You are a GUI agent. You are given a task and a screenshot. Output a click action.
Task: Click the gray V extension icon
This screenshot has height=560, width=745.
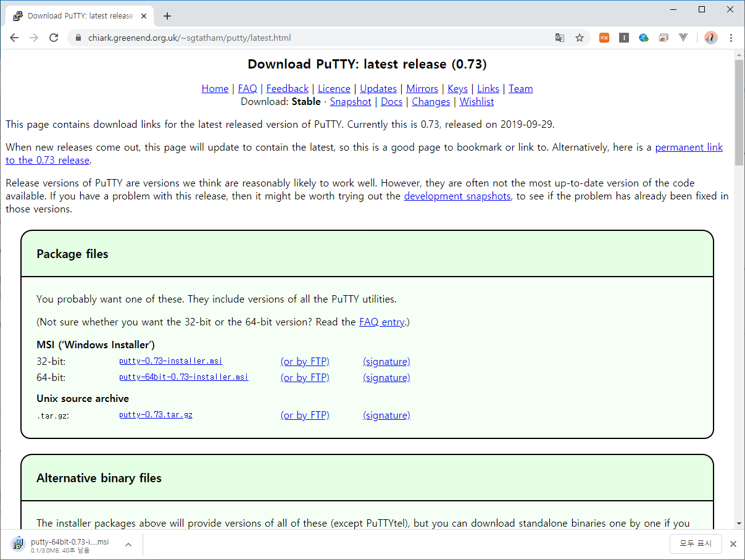point(683,38)
